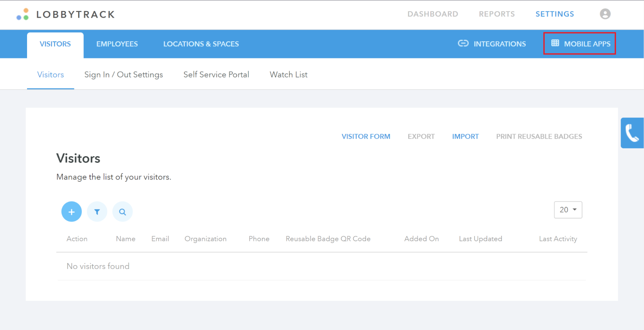Open the Locations & Spaces tab
Viewport: 644px width, 330px height.
(x=201, y=44)
